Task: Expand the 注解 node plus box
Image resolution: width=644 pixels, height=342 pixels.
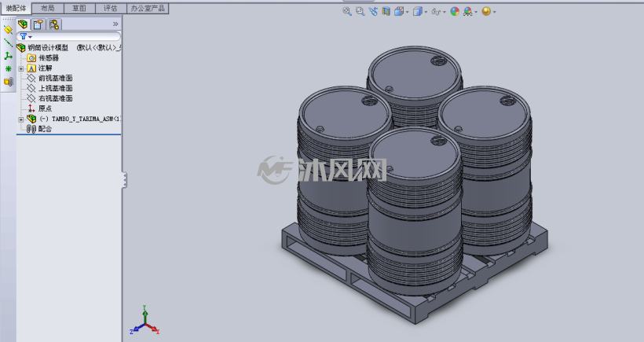Action: (21, 68)
